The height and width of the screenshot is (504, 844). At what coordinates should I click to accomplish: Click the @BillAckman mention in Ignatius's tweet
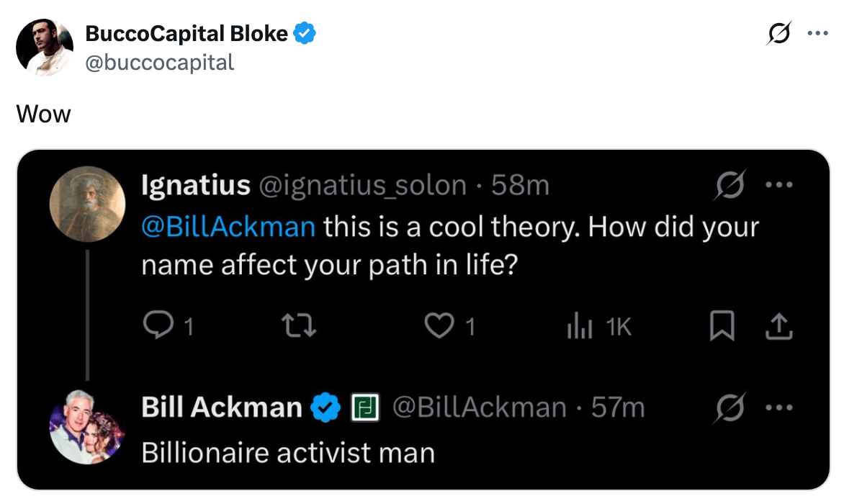click(x=228, y=227)
